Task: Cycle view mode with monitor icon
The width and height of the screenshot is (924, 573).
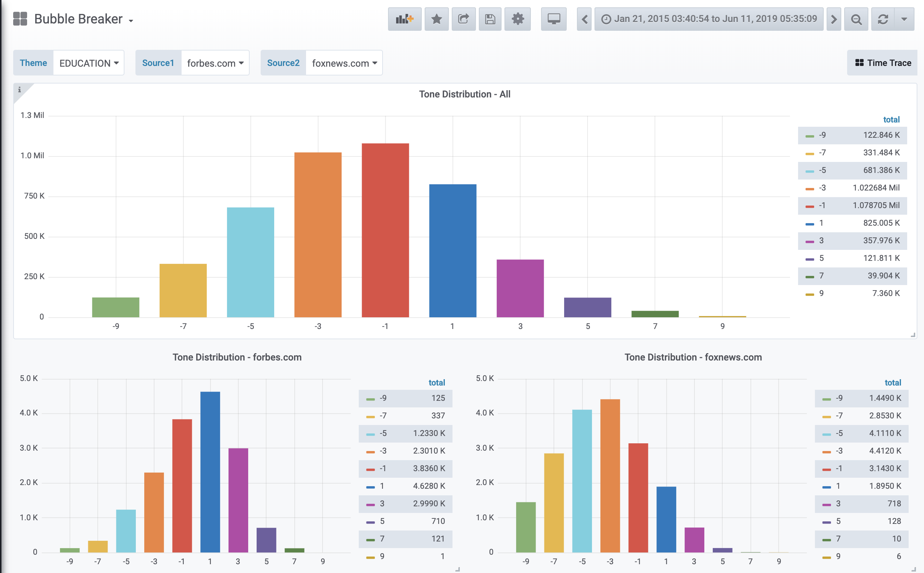Action: tap(553, 19)
